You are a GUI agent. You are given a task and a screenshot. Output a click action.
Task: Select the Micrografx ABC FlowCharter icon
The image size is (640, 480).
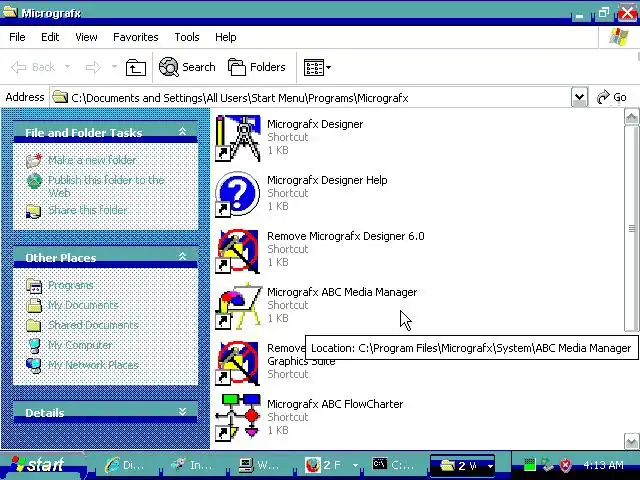pos(238,417)
